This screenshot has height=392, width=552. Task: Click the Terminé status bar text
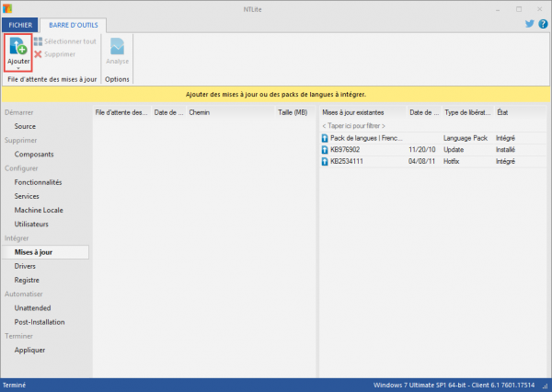[15, 386]
